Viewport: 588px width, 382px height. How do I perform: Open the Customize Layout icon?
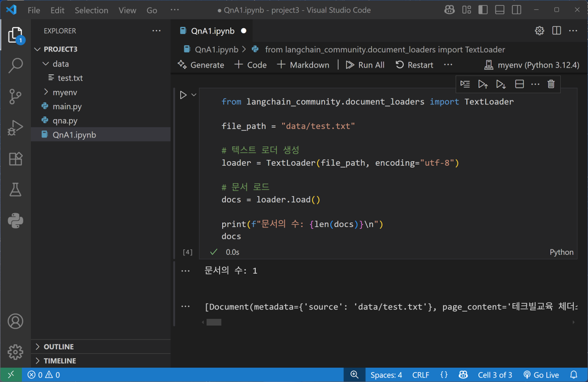tap(467, 10)
